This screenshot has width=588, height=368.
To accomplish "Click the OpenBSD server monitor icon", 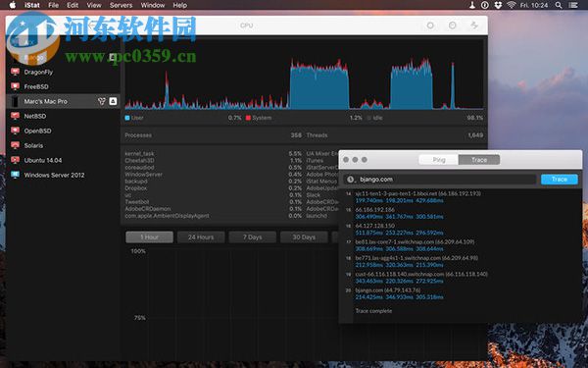I will point(15,131).
